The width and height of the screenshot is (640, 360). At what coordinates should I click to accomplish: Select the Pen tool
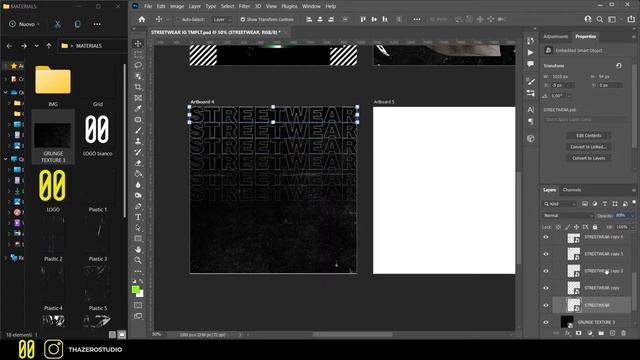click(x=138, y=206)
